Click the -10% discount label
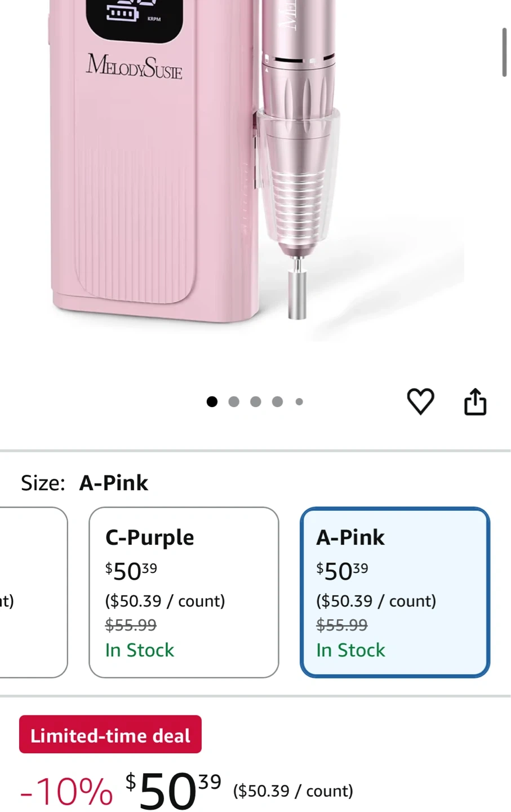 coord(66,791)
